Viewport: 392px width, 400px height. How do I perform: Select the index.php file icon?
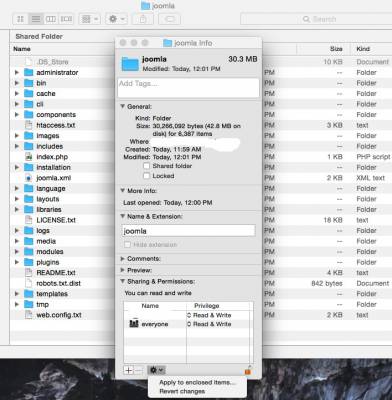point(29,157)
